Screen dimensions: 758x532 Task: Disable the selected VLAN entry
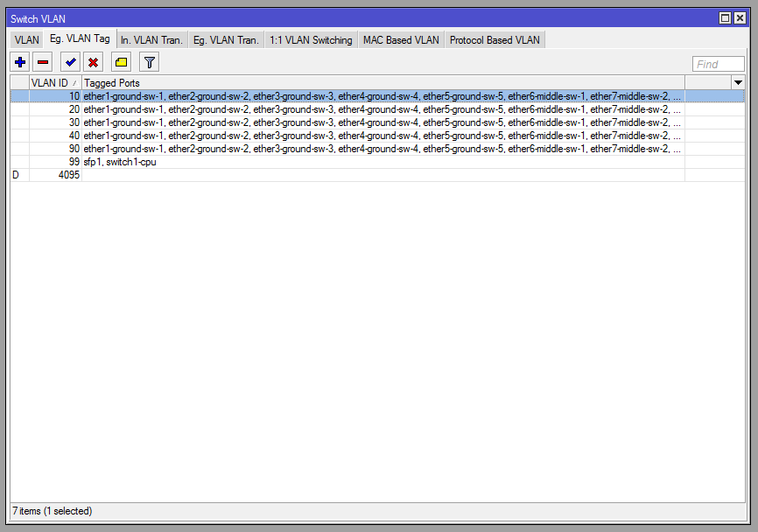[93, 61]
